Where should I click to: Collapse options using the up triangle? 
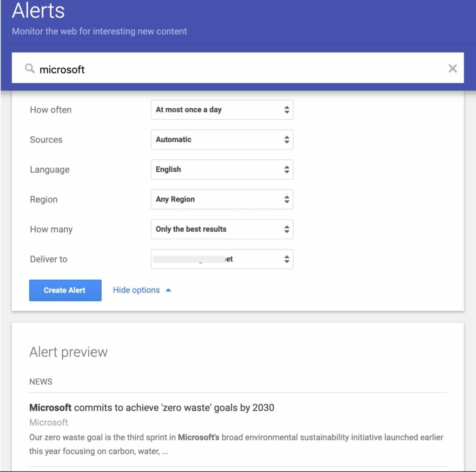coord(168,290)
